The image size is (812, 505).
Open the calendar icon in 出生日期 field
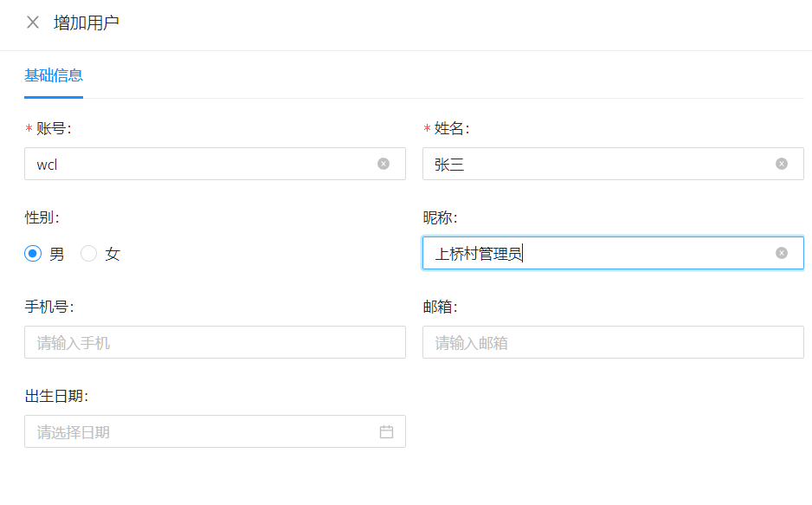[x=386, y=431]
